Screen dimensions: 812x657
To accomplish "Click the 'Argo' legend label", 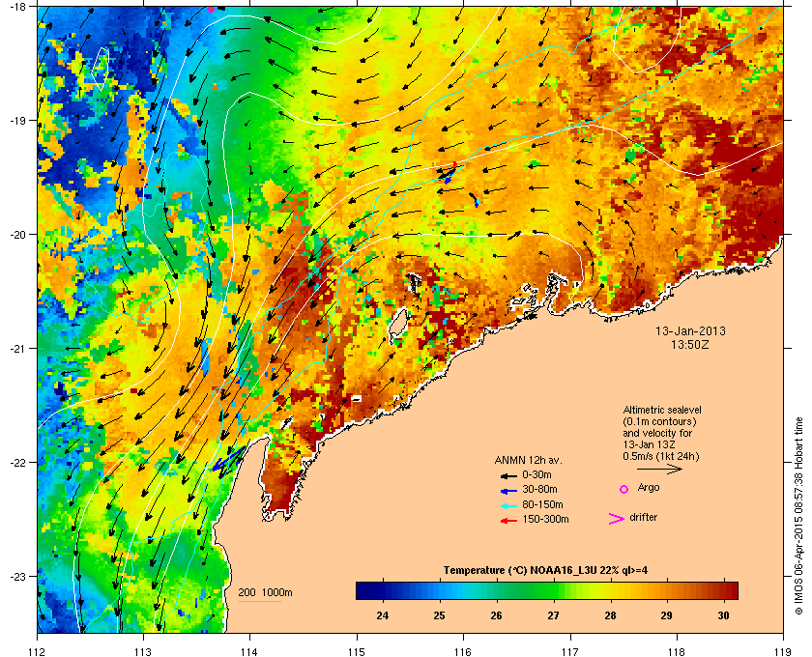I will [649, 487].
